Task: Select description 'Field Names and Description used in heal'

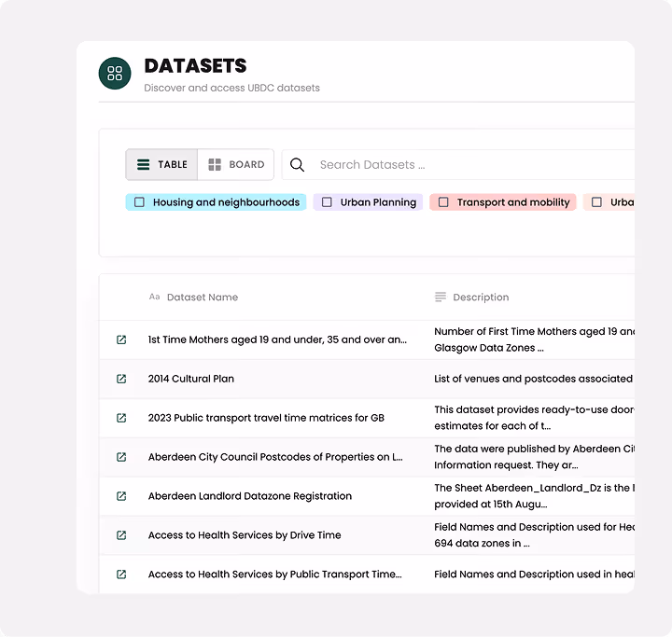Action: [534, 574]
